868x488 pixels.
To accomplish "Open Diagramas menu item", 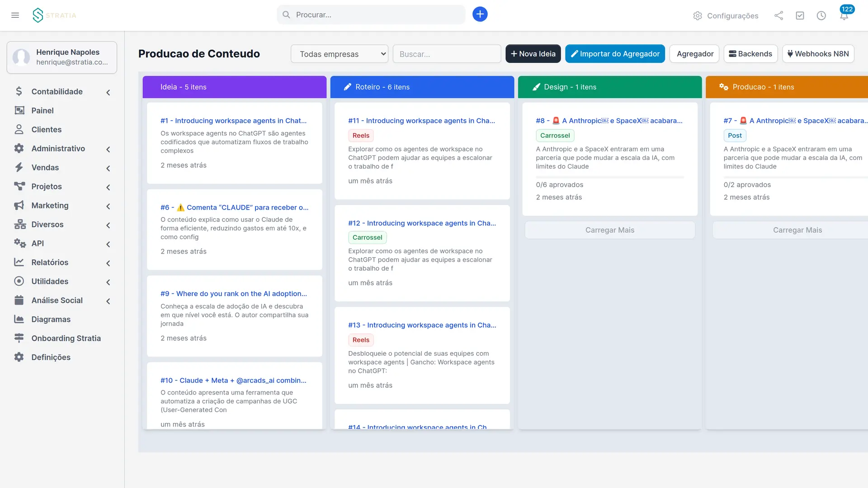I will [x=62, y=319].
